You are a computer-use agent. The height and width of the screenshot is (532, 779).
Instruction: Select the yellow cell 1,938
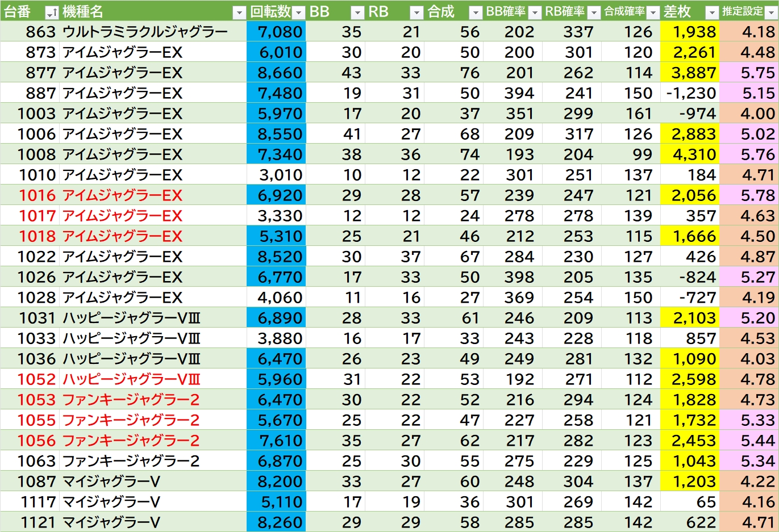coord(690,32)
